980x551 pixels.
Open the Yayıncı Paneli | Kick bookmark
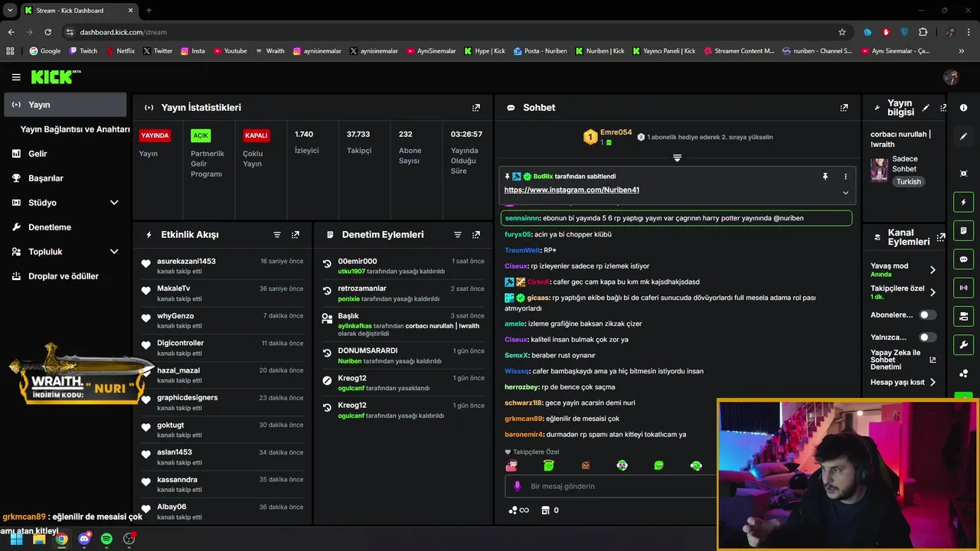pos(662,51)
